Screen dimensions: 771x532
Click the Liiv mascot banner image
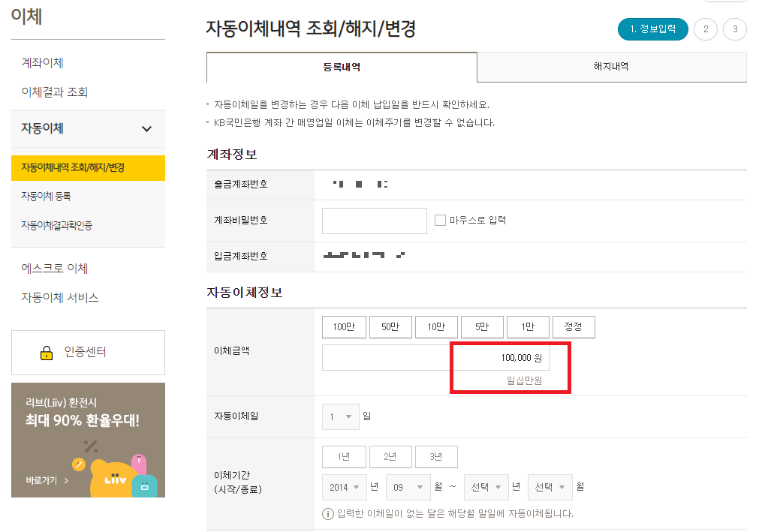click(88, 440)
